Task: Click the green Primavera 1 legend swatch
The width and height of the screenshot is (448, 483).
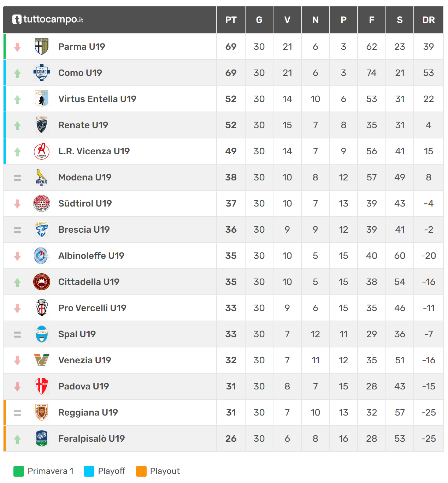Action: point(19,471)
